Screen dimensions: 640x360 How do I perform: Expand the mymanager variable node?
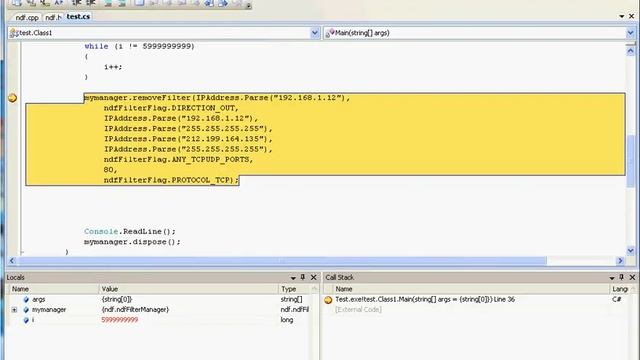click(14, 310)
